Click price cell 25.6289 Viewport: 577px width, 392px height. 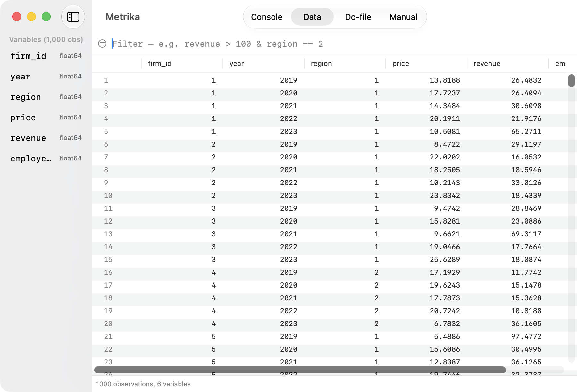pyautogui.click(x=445, y=259)
